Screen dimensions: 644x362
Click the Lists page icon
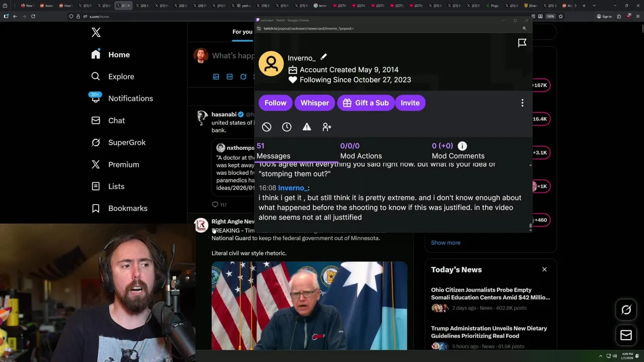point(96,187)
